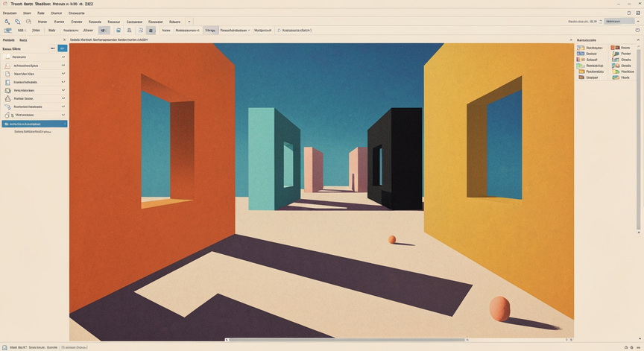Screen dimensions: 644x351
Task: Open the dropdown arrow beside the search field
Action: [x=638, y=22]
